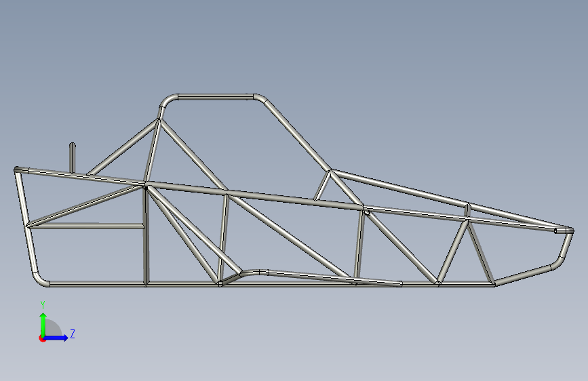The image size is (588, 381).
Task: Click the green Y axis arrow of the triad
Action: [43, 324]
